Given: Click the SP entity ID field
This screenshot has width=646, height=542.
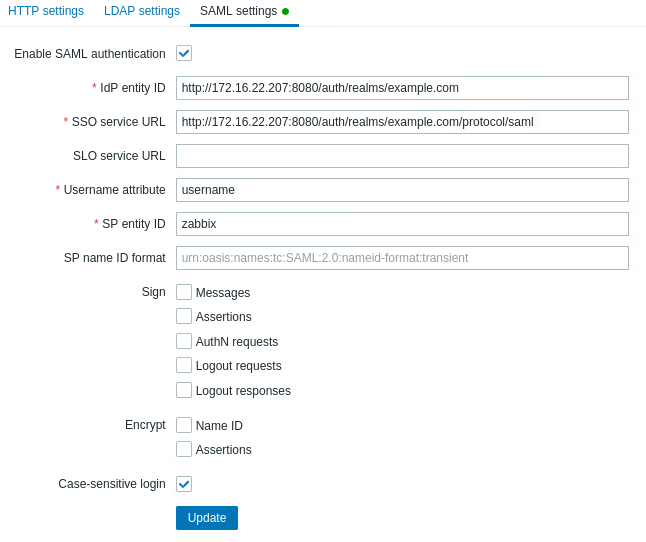Looking at the screenshot, I should point(402,224).
